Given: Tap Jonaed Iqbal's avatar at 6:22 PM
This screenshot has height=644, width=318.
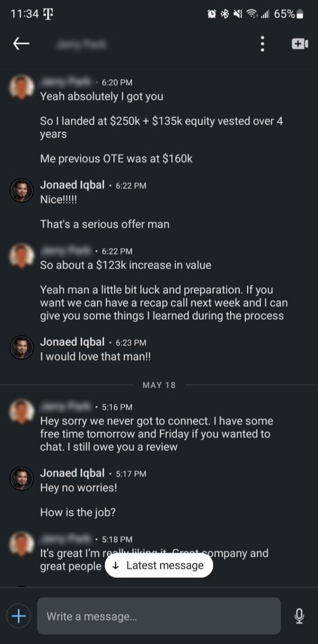Looking at the screenshot, I should click(x=21, y=190).
